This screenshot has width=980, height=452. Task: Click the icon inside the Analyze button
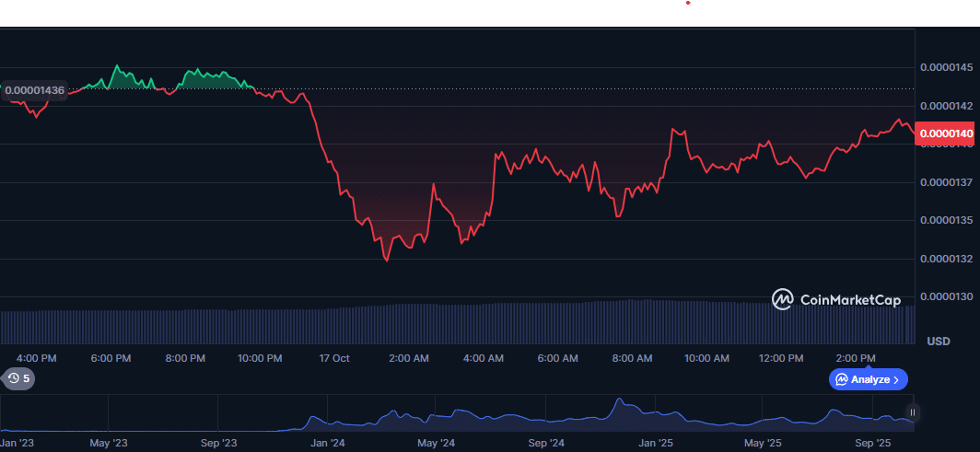pyautogui.click(x=842, y=379)
